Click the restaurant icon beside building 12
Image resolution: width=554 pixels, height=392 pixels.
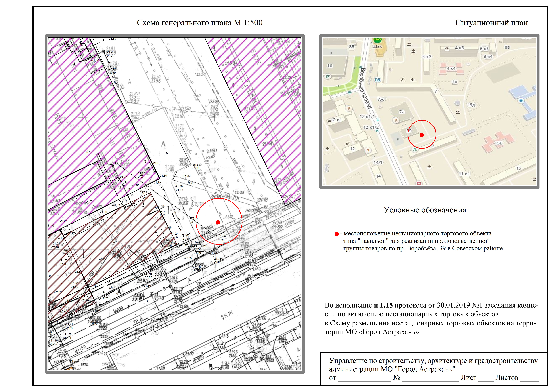(x=368, y=150)
